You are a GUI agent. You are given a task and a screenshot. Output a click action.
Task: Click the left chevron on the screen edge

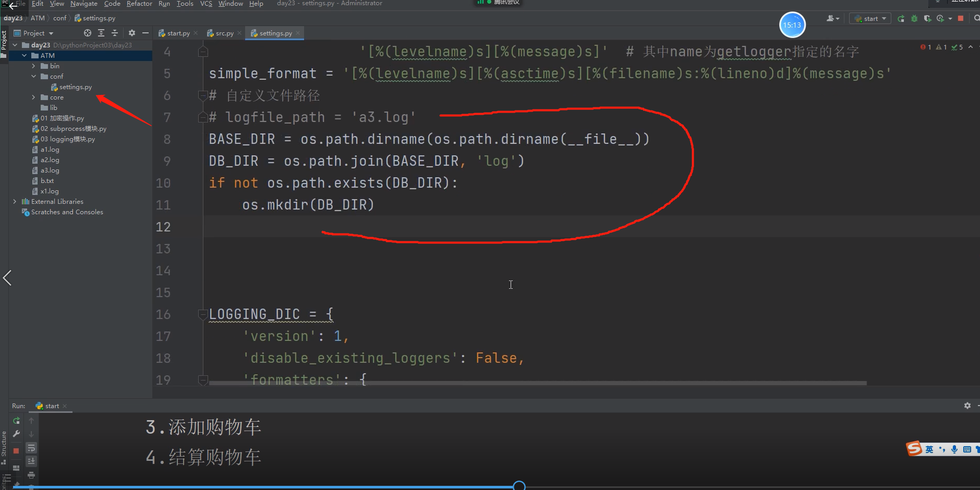pos(7,278)
